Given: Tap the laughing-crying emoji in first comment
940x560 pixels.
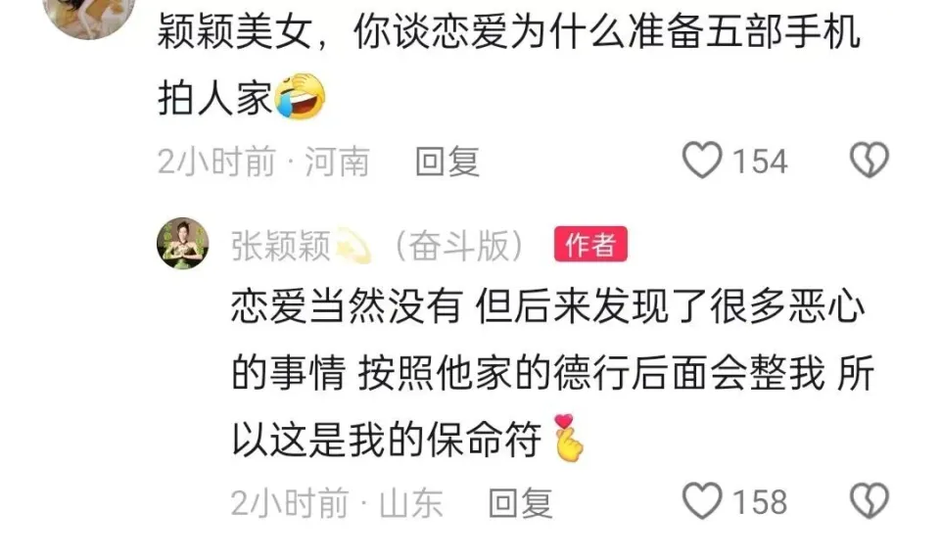Looking at the screenshot, I should pyautogui.click(x=300, y=97).
